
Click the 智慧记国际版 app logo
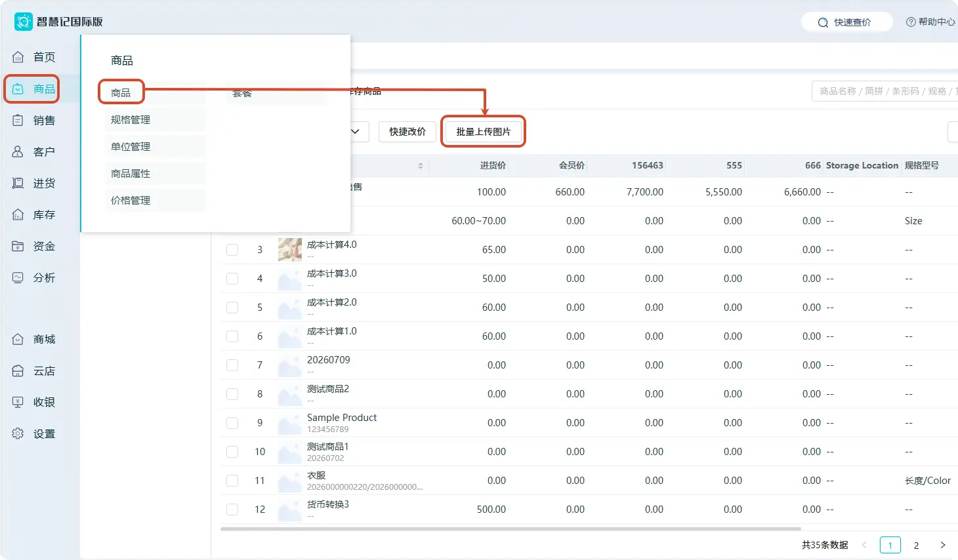24,22
